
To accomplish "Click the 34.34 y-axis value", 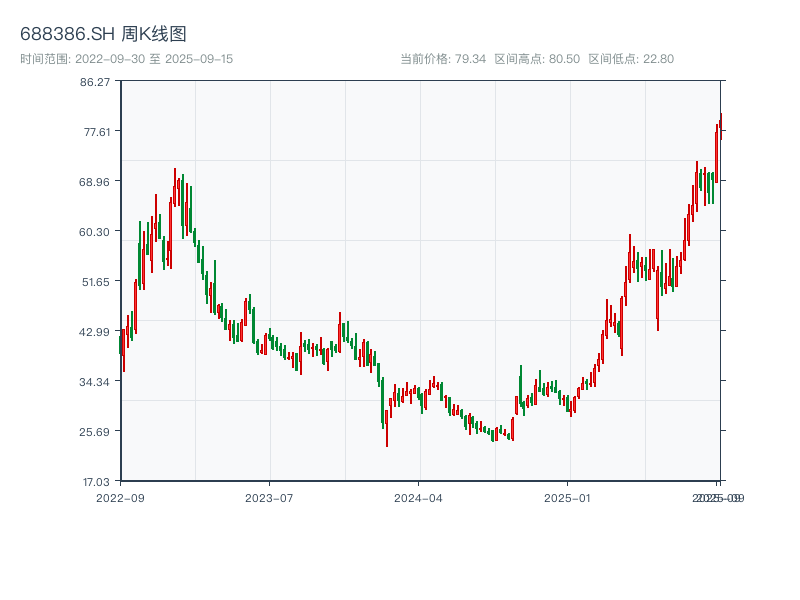I will (x=94, y=382).
